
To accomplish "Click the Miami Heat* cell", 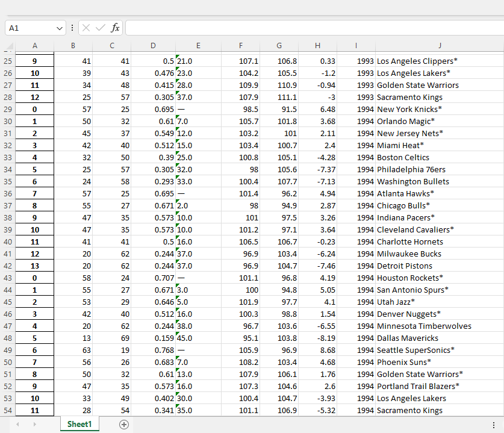I will [x=440, y=145].
